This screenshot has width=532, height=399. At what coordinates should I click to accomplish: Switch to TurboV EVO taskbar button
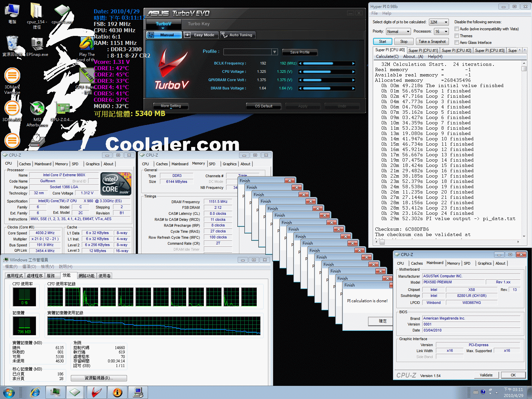pyautogui.click(x=97, y=392)
